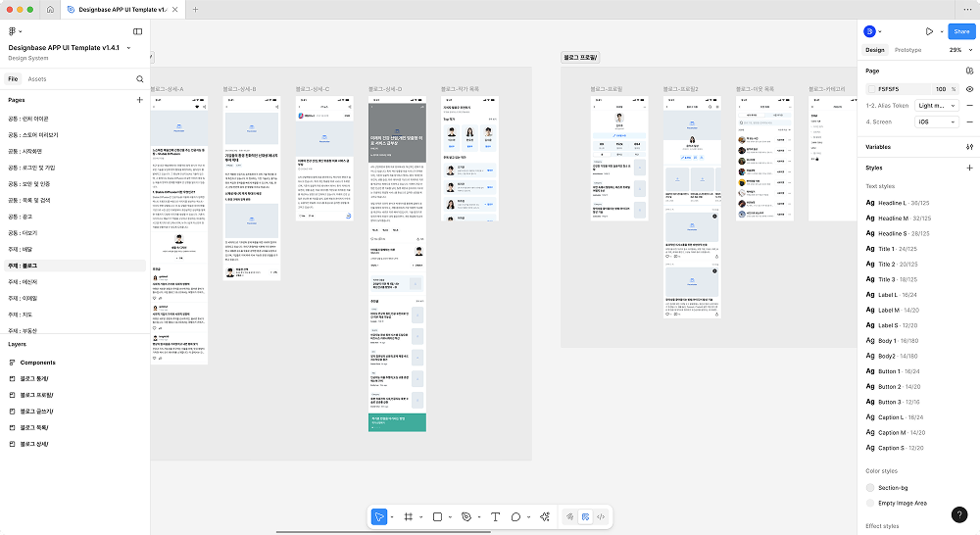Select the Components layer in Layers list
The height and width of the screenshot is (535, 980).
coord(38,363)
